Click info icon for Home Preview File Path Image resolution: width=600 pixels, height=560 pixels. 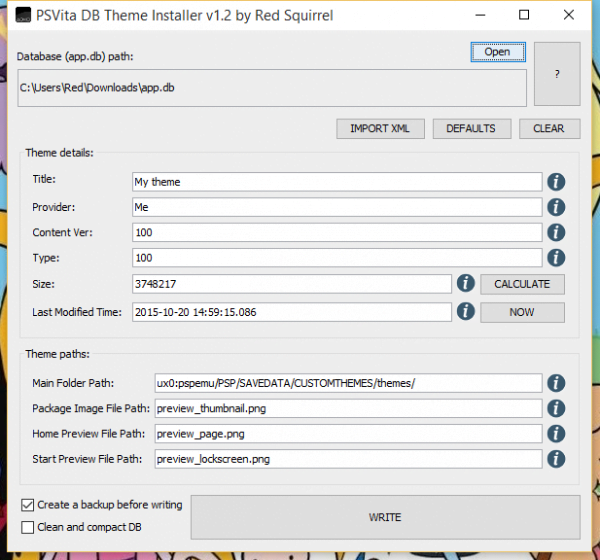click(x=556, y=434)
